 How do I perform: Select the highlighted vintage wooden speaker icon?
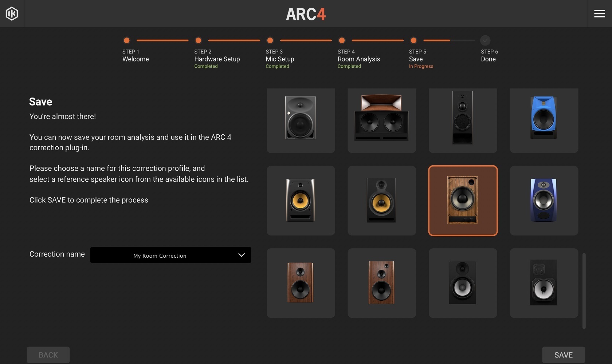click(463, 201)
